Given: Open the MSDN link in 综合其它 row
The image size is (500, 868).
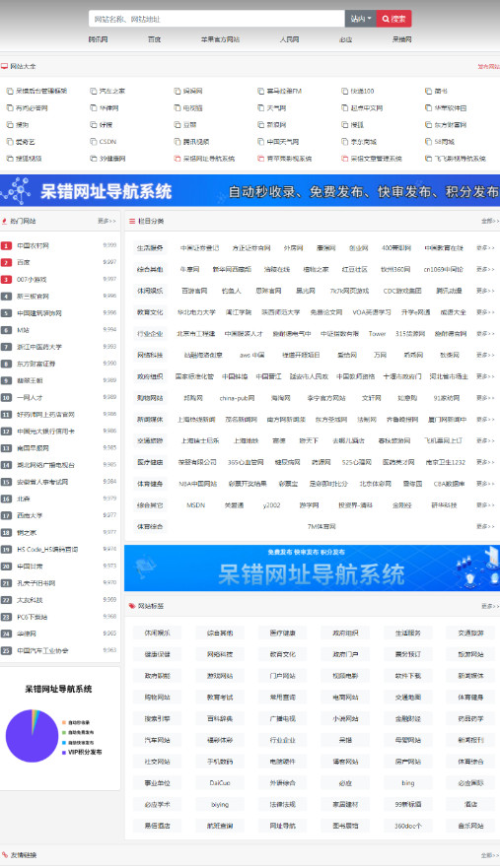Looking at the screenshot, I should [x=195, y=504].
